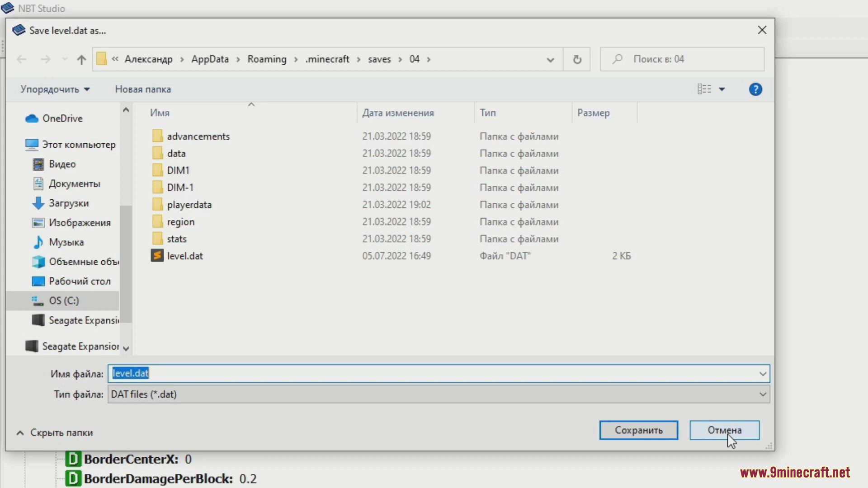Image resolution: width=868 pixels, height=488 pixels.
Task: Click .minecraft in address breadcrumb
Action: (x=327, y=59)
